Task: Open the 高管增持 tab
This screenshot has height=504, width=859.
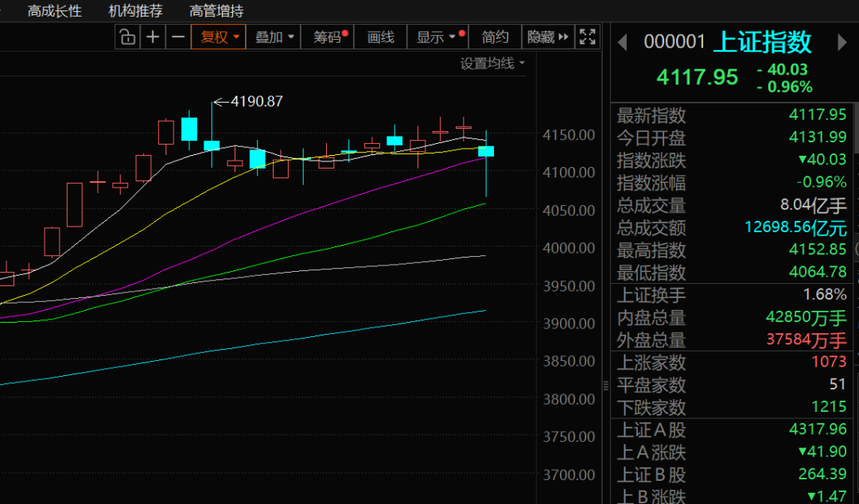Action: coord(216,11)
